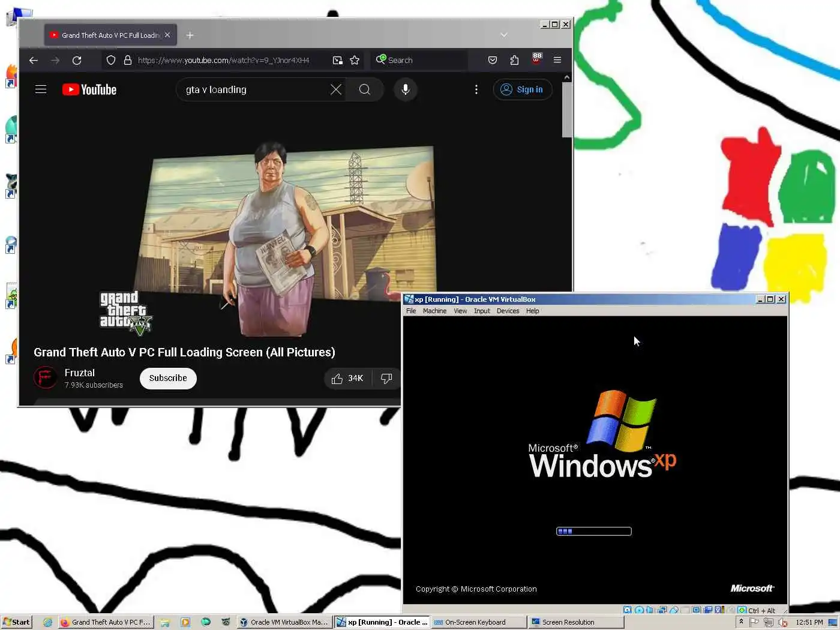Click the Firefox URL address field
The height and width of the screenshot is (630, 840).
231,60
